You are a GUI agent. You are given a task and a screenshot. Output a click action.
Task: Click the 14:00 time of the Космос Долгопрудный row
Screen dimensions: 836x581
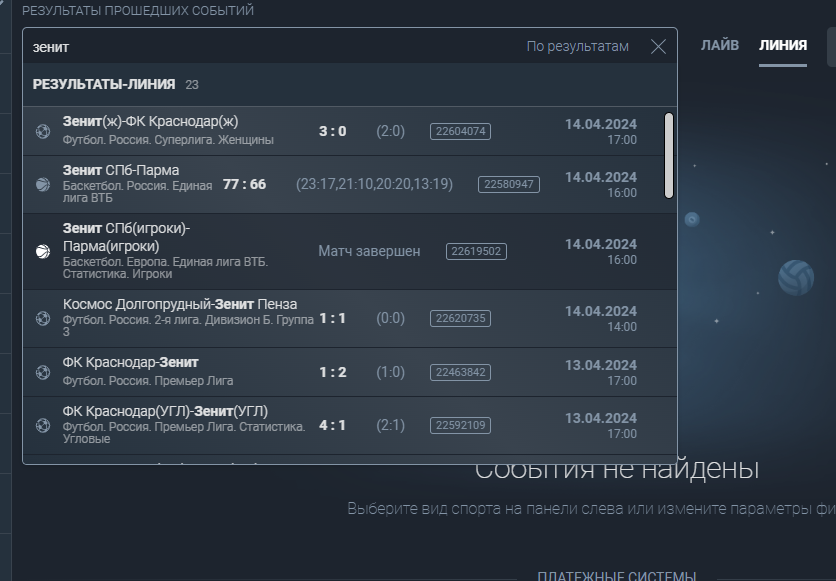click(x=622, y=327)
